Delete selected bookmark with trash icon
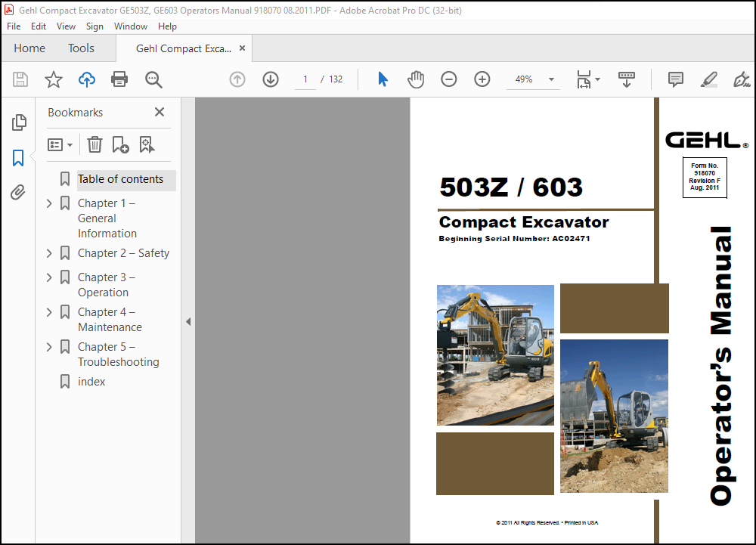 pyautogui.click(x=94, y=144)
